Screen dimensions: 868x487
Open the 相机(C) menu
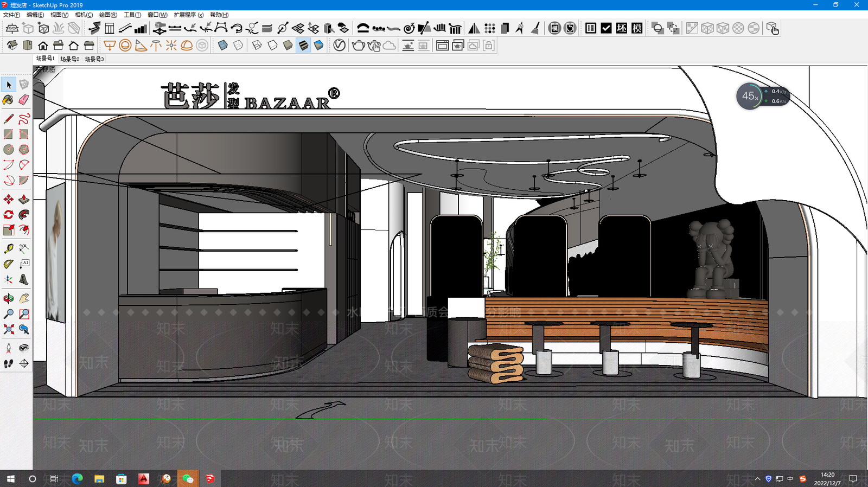tap(84, 15)
